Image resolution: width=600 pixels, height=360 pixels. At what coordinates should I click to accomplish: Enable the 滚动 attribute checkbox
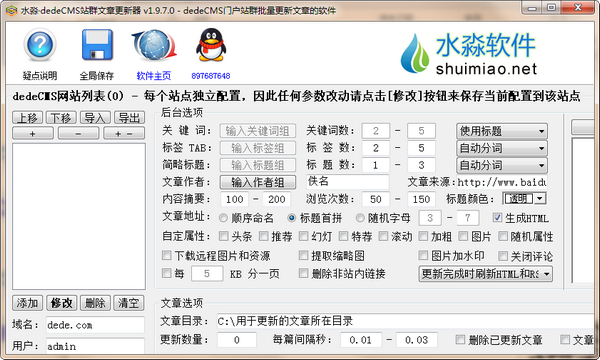383,236
